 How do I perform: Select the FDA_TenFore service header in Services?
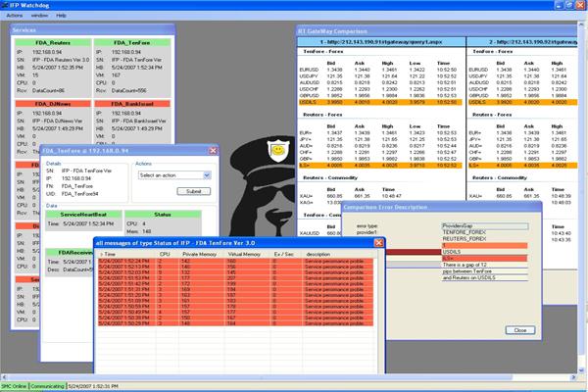tap(132, 43)
